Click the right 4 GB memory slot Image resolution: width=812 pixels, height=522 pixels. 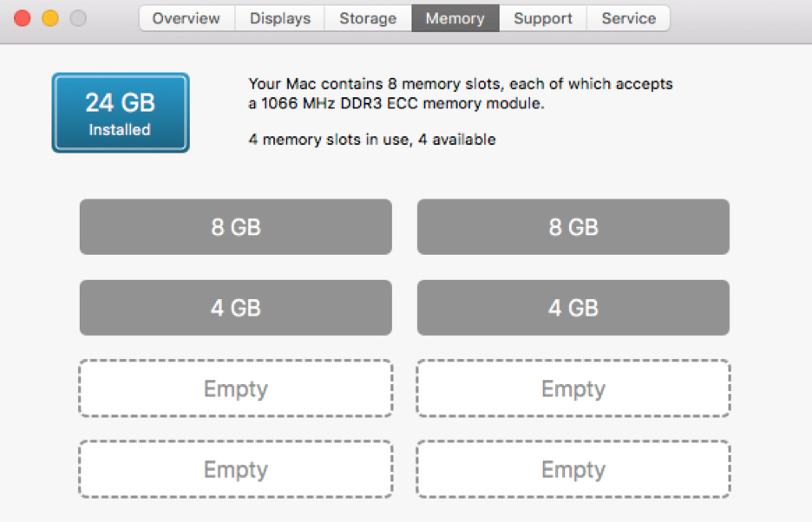click(x=573, y=308)
